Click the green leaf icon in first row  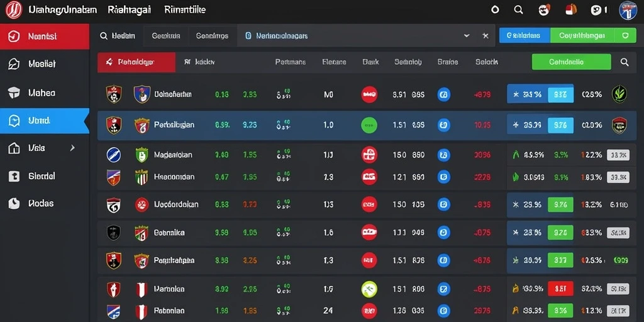[x=619, y=94]
